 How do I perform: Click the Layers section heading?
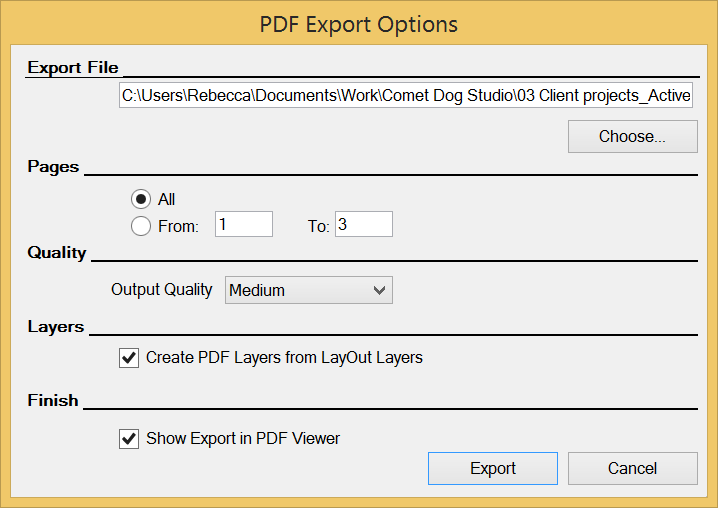point(56,327)
